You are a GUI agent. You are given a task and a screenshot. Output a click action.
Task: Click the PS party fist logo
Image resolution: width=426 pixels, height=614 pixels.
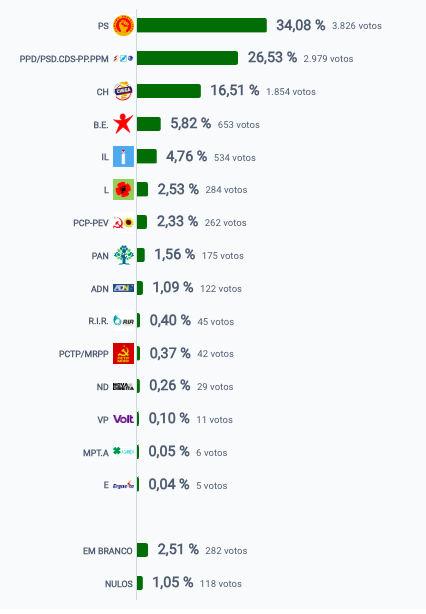coord(123,26)
